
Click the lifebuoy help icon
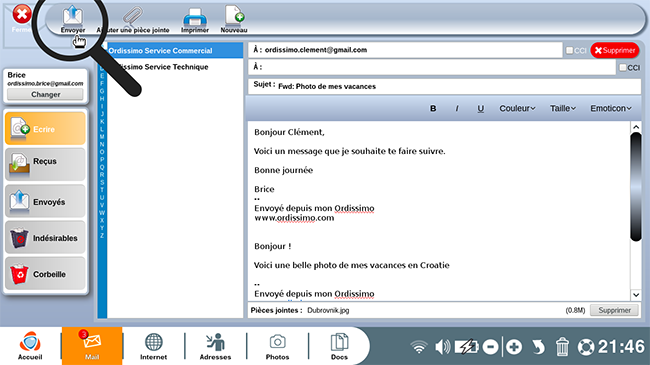(586, 347)
